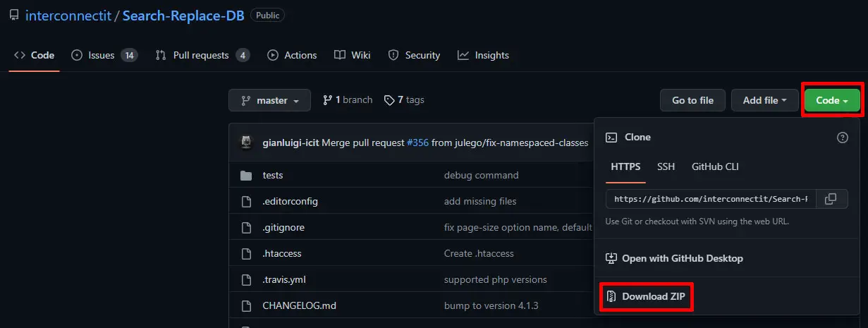The width and height of the screenshot is (868, 328).
Task: Click the repository book icon beside interconnectit
Action: (x=14, y=16)
